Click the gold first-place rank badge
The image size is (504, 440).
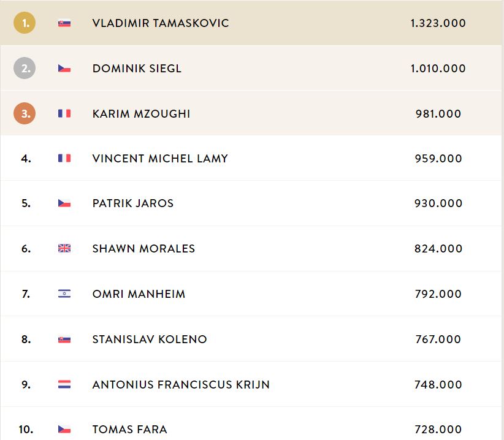pyautogui.click(x=25, y=23)
